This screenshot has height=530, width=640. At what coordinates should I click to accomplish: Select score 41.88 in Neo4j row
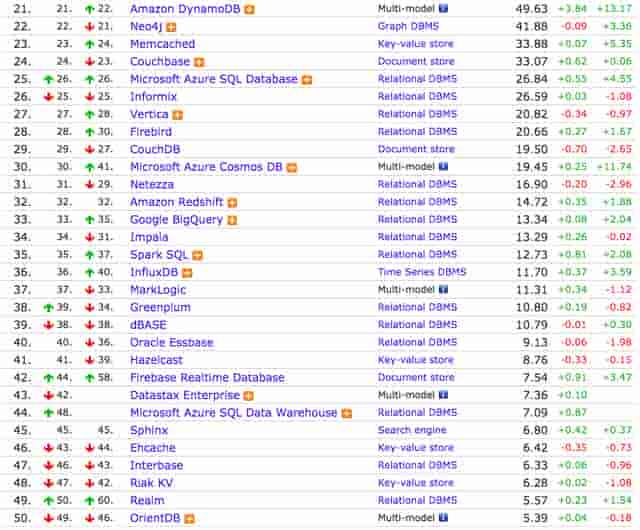[x=531, y=26]
